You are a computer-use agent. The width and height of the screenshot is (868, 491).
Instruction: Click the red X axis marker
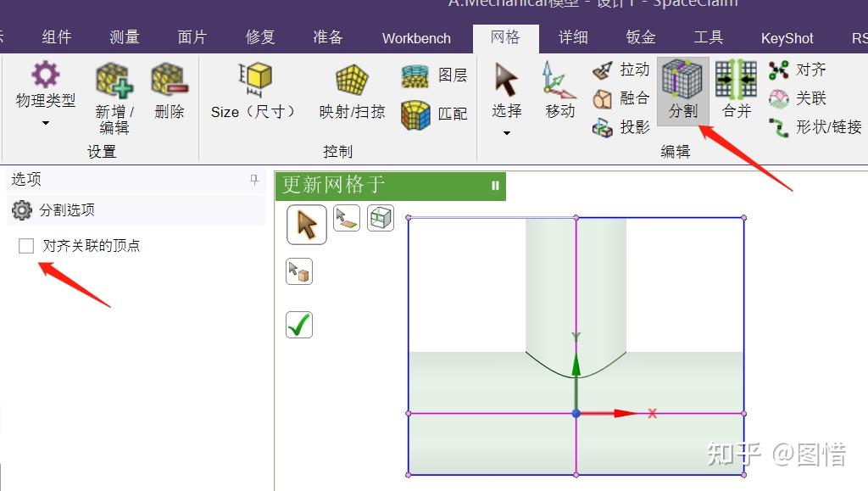[x=651, y=413]
